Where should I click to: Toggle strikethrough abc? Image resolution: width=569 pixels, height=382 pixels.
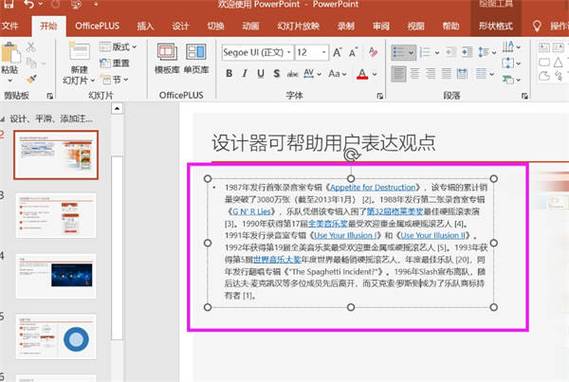[x=292, y=74]
